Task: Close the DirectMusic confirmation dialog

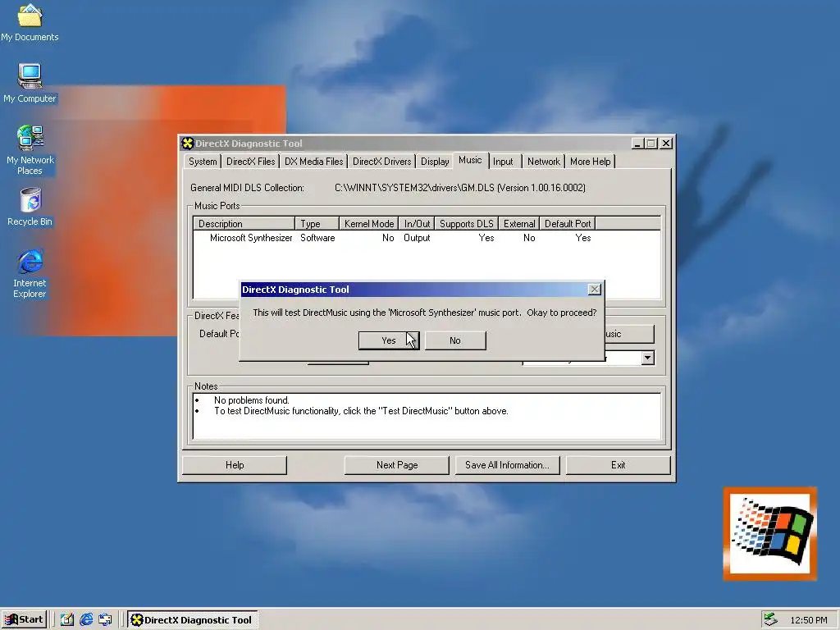Action: [x=595, y=290]
